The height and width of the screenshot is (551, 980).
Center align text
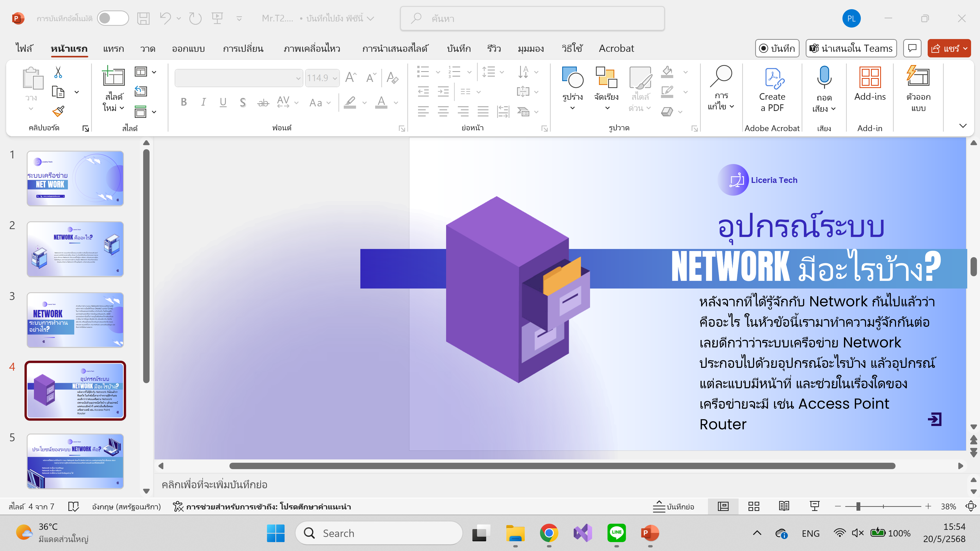click(443, 111)
